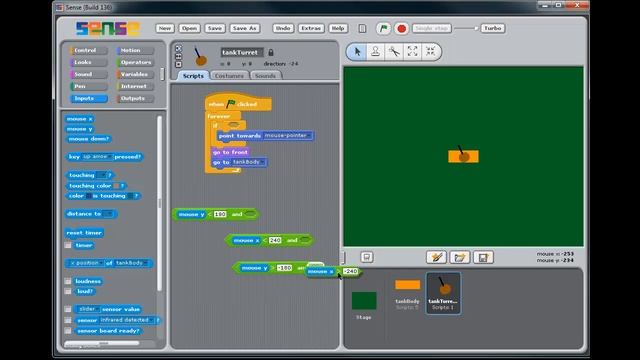Click the Extras button
Viewport: 640px width, 360px height.
(x=311, y=29)
